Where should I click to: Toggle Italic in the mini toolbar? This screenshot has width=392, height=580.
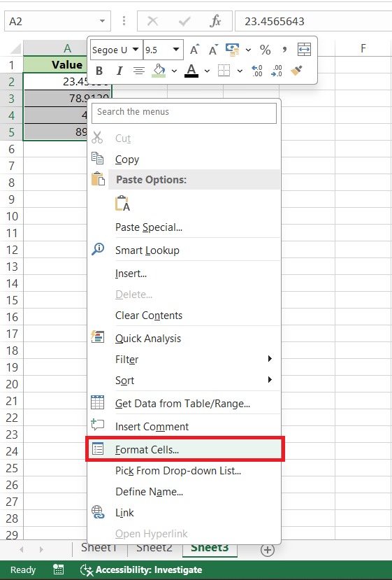click(x=119, y=71)
